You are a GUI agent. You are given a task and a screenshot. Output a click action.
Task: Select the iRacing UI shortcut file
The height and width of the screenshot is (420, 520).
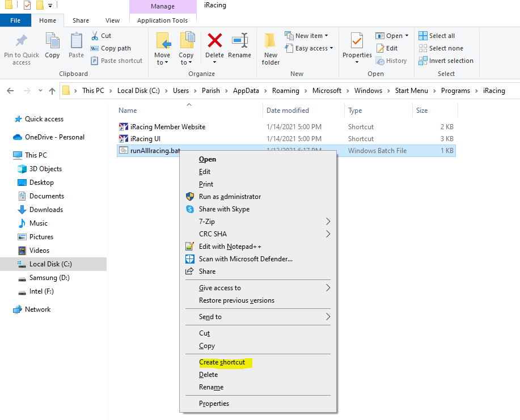coord(139,139)
